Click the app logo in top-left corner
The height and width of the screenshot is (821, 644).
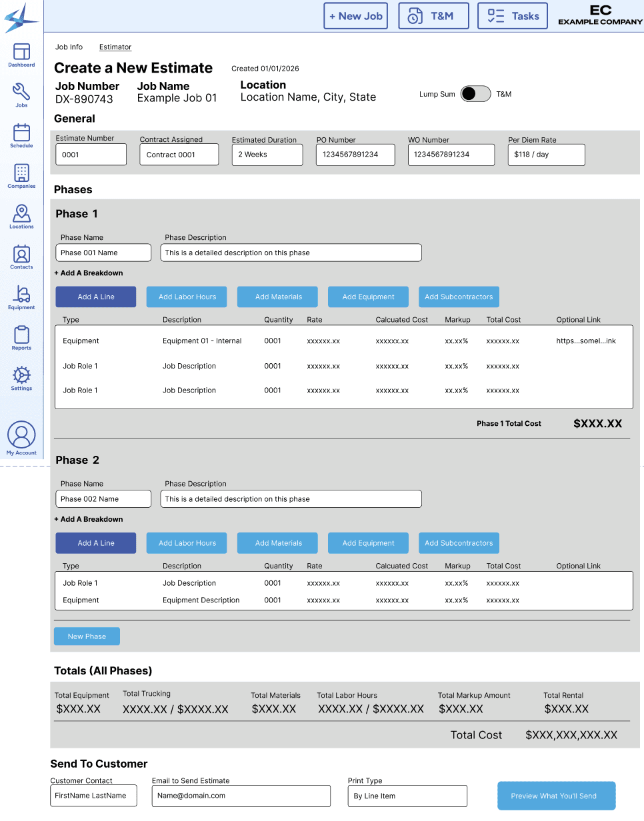tap(21, 17)
